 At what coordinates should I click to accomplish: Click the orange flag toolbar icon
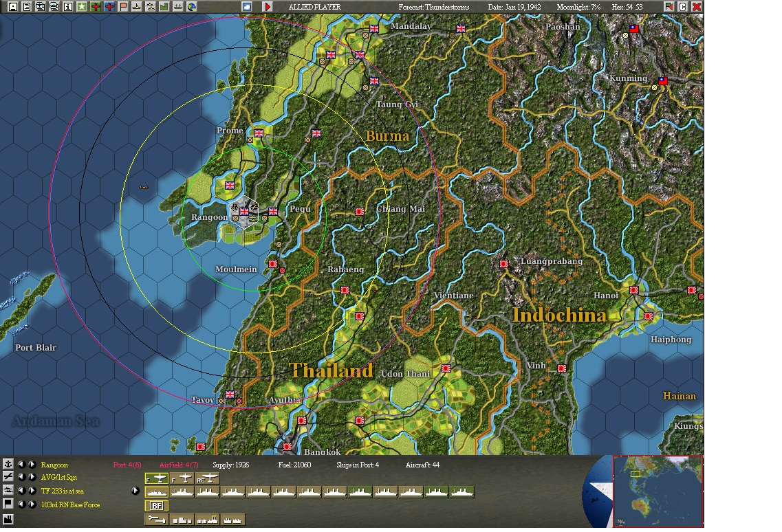(123, 6)
